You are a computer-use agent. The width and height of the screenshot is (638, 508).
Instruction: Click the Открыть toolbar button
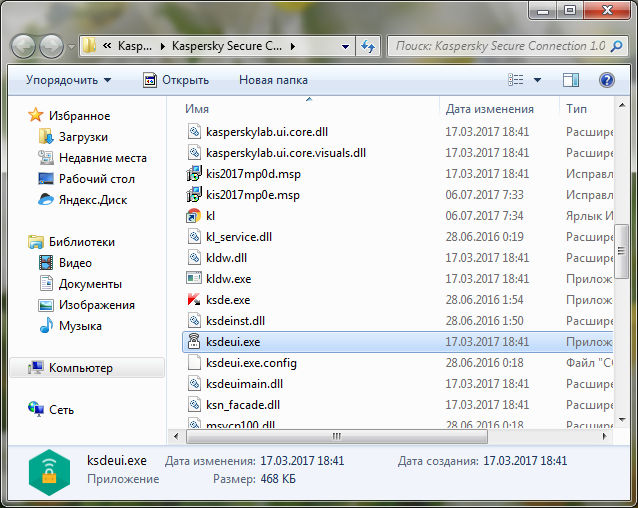point(176,80)
